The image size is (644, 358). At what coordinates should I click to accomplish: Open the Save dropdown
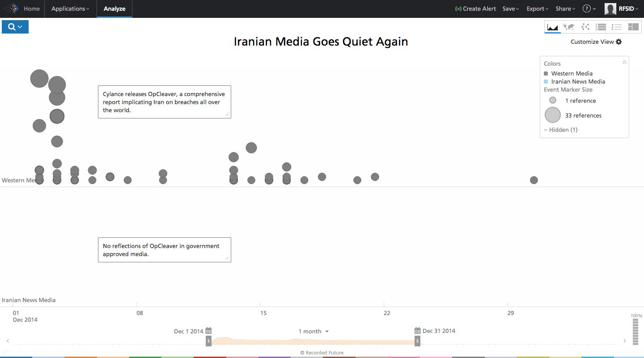pyautogui.click(x=511, y=9)
